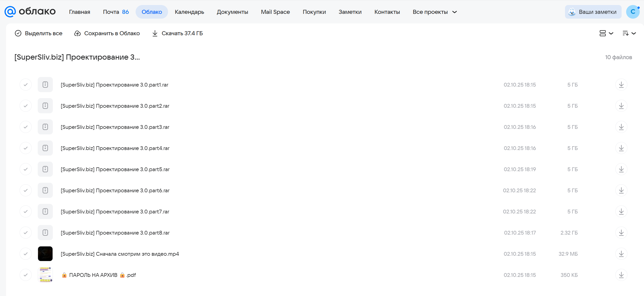The image size is (644, 296).
Task: Download part1.rar with its arrow icon
Action: tap(621, 85)
